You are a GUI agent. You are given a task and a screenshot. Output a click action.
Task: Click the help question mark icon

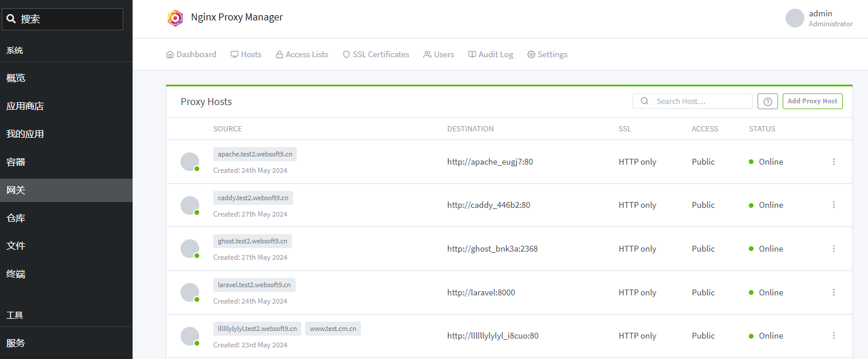[768, 102]
